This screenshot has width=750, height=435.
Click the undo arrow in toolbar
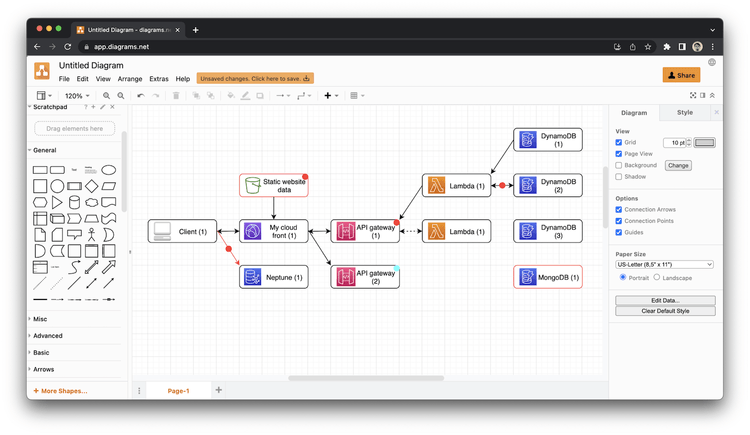[x=141, y=96]
